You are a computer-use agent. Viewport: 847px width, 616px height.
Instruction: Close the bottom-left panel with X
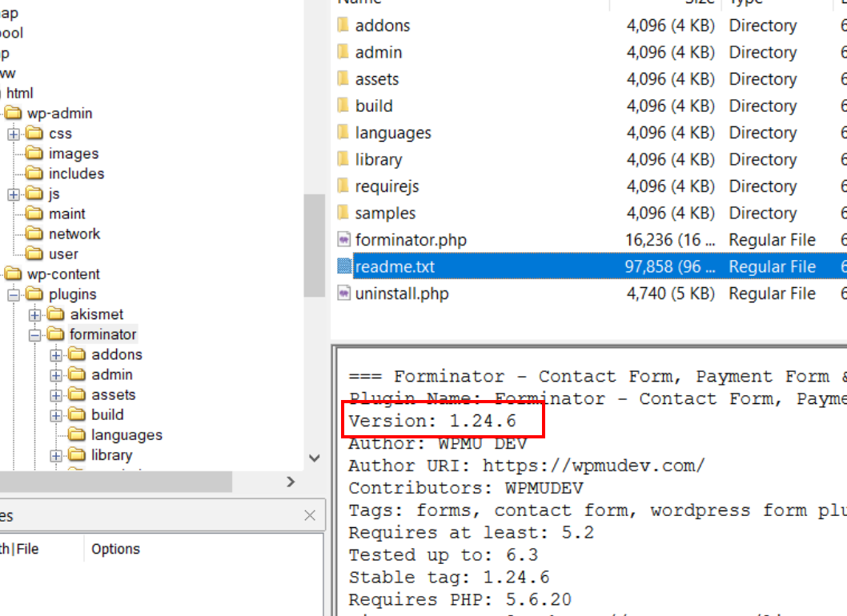click(310, 516)
